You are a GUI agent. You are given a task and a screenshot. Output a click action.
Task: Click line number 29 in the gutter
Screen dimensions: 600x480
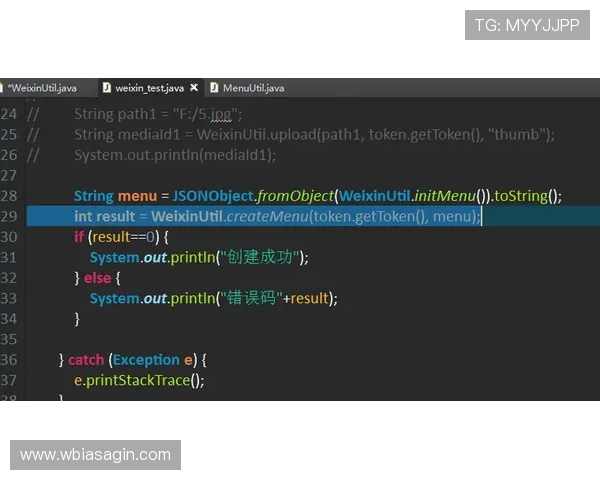(9, 216)
